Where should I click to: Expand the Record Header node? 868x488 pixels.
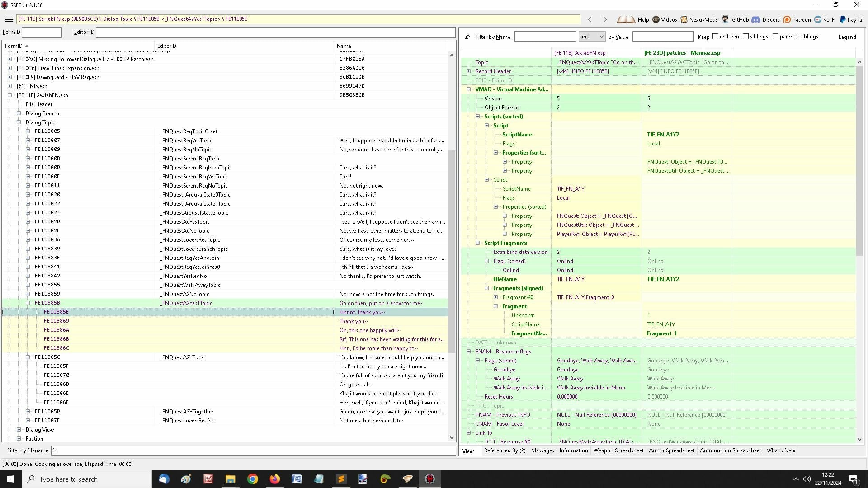point(469,71)
